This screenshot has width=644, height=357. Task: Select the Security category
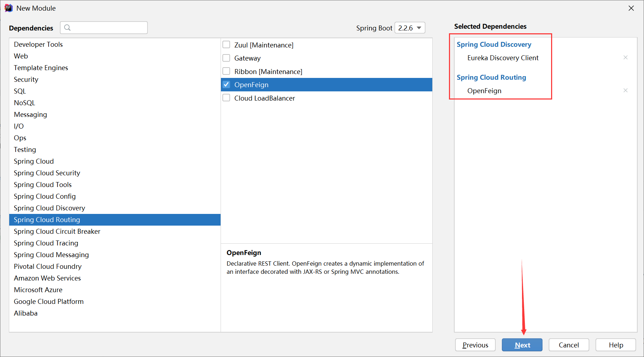115,79
